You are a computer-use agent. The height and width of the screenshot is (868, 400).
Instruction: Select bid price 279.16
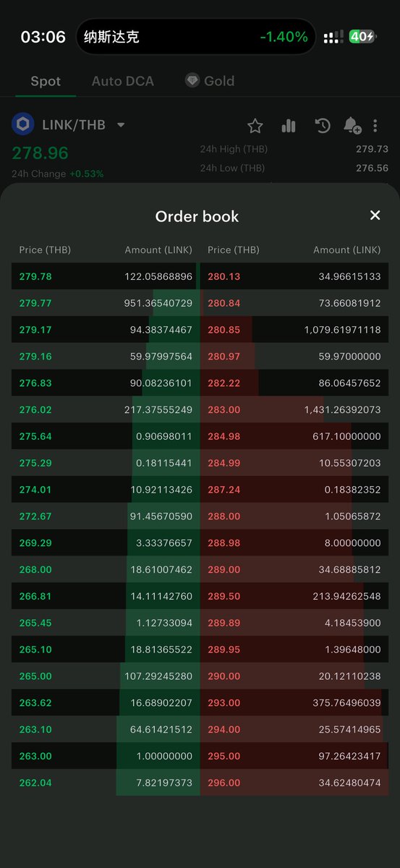[35, 357]
